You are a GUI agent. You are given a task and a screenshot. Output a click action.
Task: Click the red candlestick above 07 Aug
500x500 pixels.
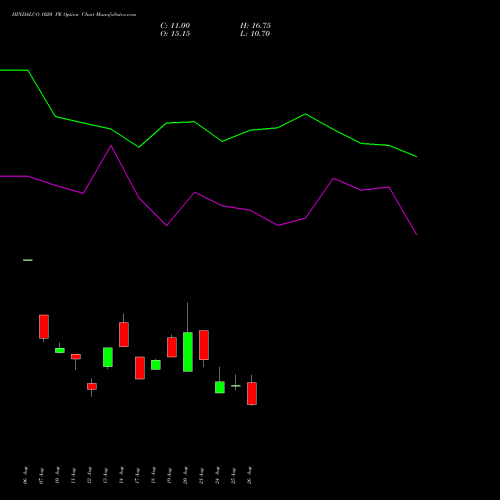click(x=44, y=327)
